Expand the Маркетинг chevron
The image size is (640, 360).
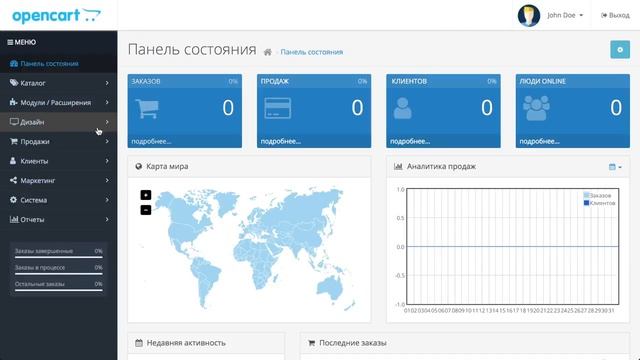click(107, 180)
